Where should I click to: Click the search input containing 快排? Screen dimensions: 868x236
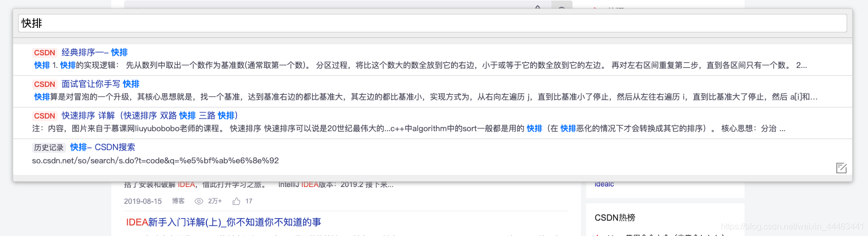[432, 23]
